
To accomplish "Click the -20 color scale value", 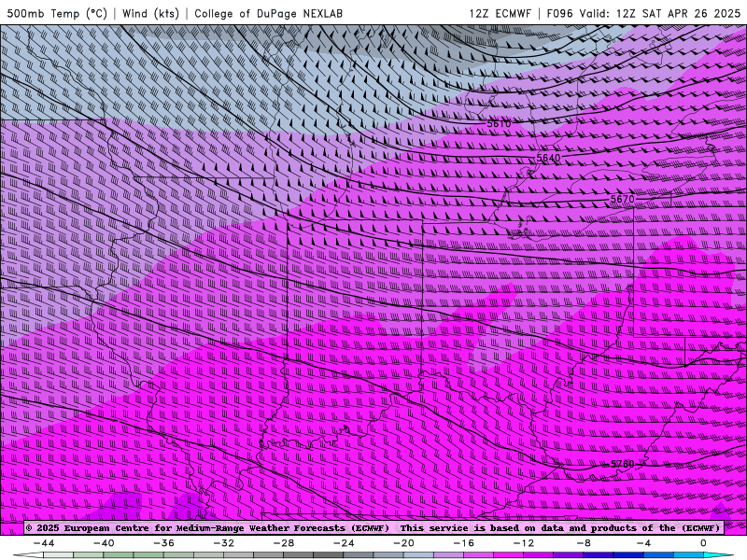I will tap(404, 543).
